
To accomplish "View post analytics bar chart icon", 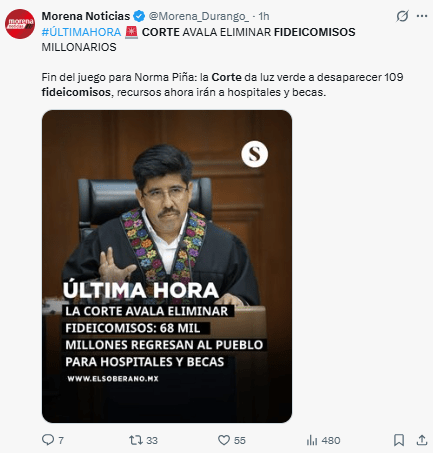I will point(312,440).
